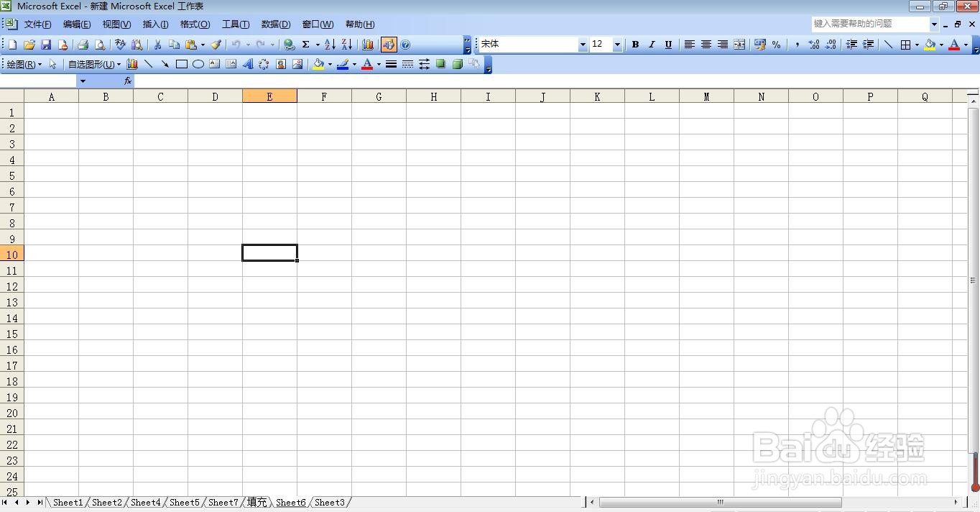This screenshot has height=512, width=980.
Task: Increase indent
Action: (x=868, y=45)
